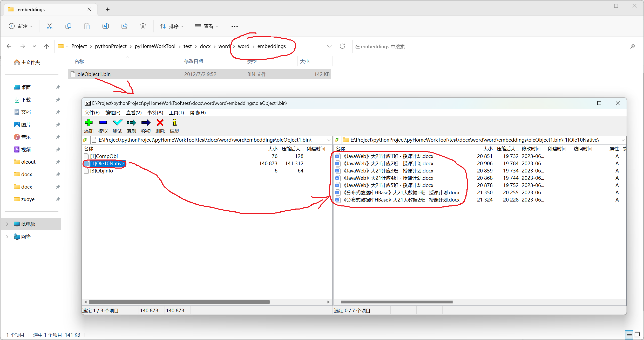Click the Paste icon in Explorer toolbar

click(x=87, y=26)
